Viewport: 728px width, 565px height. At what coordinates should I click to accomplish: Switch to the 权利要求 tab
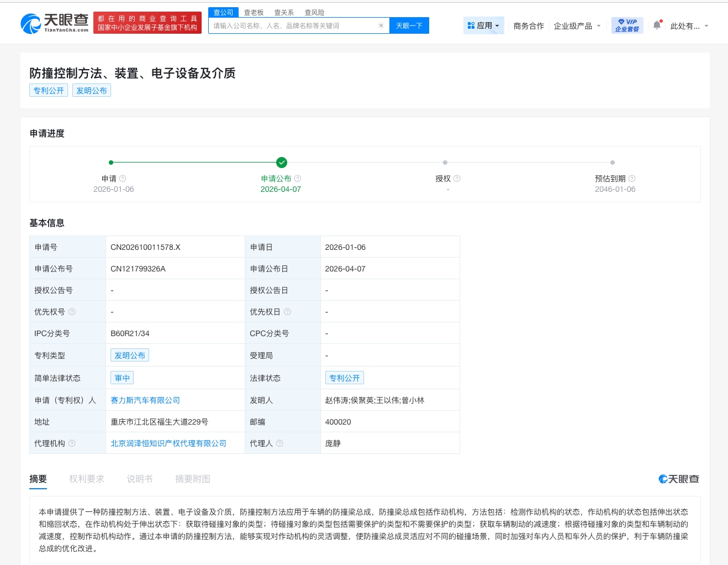point(86,479)
